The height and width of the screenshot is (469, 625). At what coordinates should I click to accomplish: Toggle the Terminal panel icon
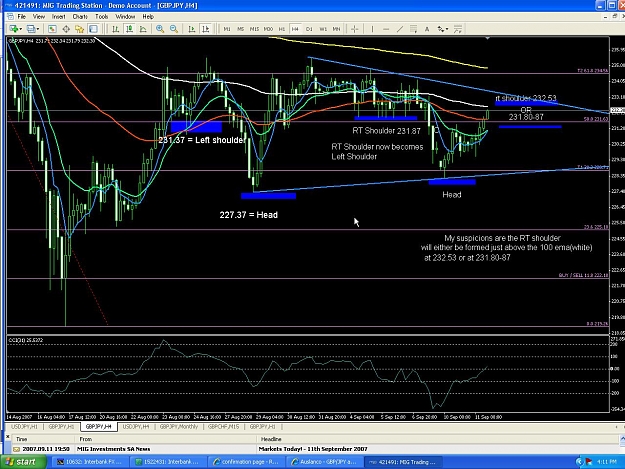pos(93,29)
